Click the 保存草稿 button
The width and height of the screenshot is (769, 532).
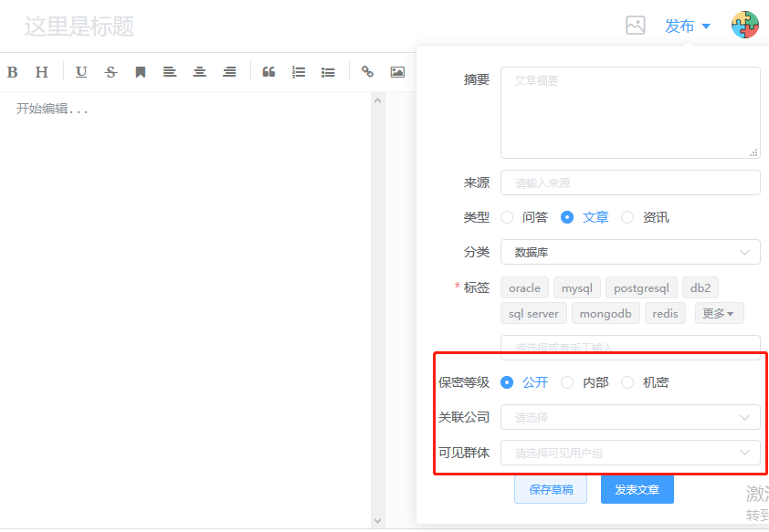551,490
